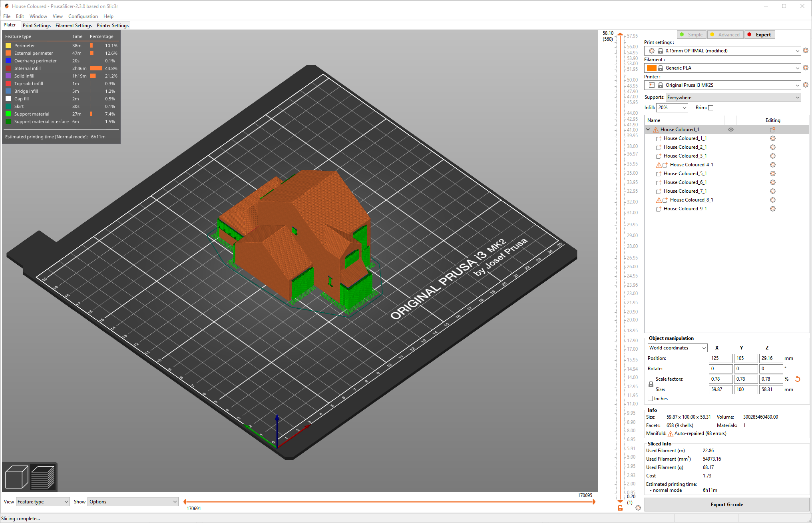This screenshot has height=523, width=812.
Task: Select the sliced layers preview icon
Action: 43,477
